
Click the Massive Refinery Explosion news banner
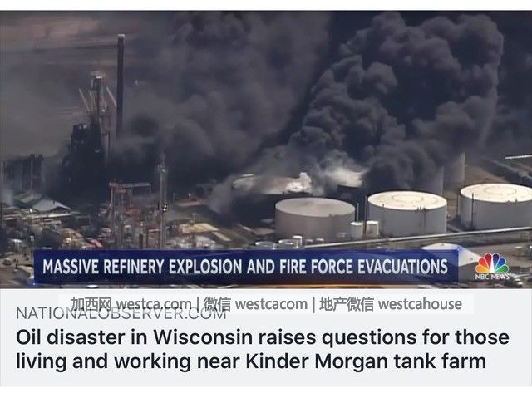click(246, 267)
